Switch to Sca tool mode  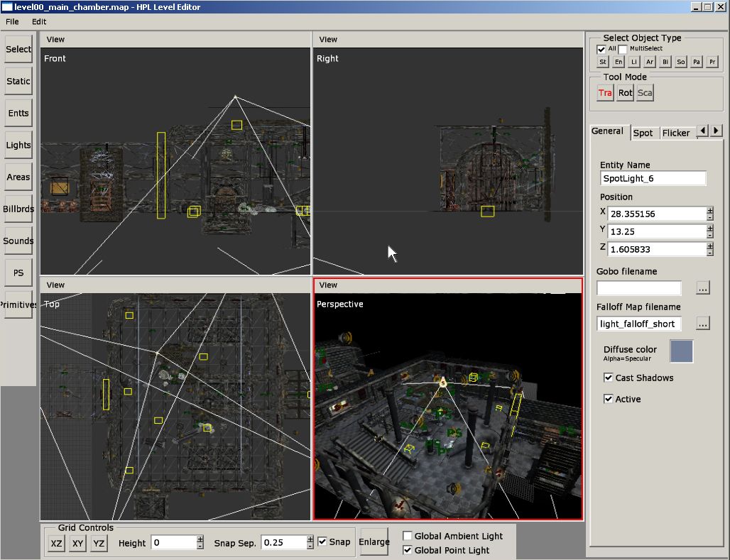coord(645,93)
